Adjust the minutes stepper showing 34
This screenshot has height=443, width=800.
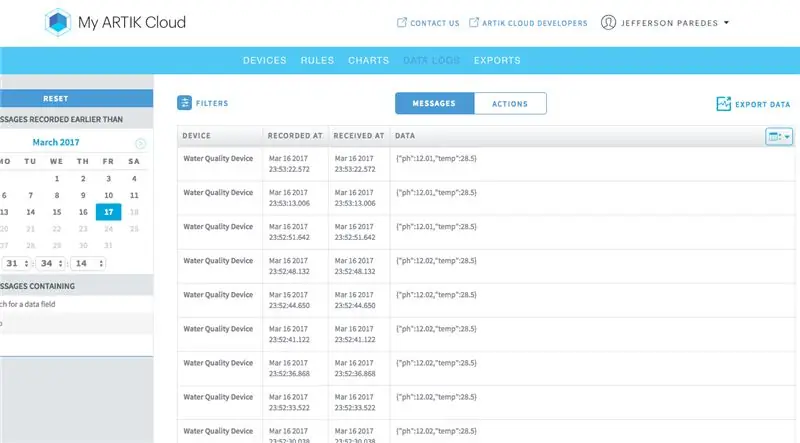[x=51, y=263]
